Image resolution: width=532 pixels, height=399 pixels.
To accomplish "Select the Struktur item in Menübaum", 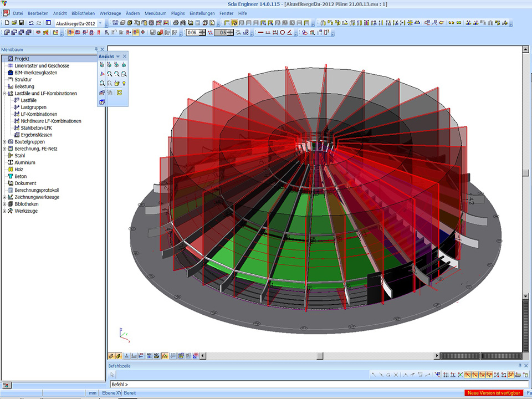I will 23,80.
